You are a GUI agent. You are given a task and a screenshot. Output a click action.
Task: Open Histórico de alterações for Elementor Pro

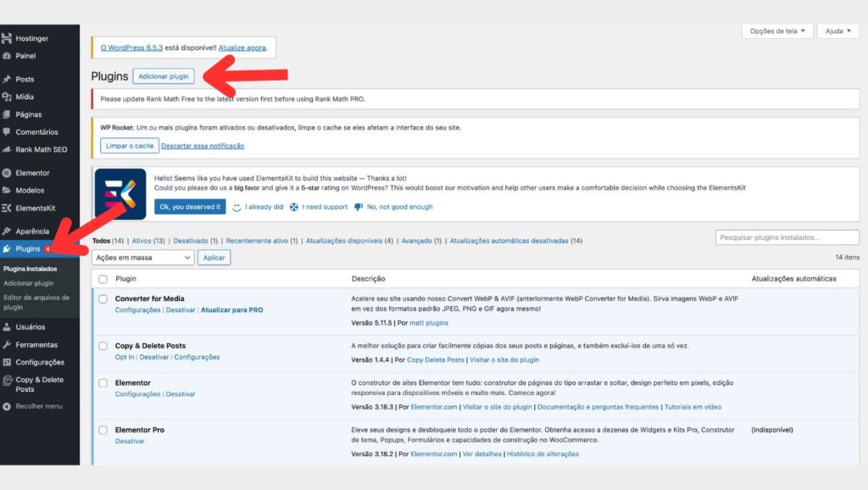click(543, 454)
